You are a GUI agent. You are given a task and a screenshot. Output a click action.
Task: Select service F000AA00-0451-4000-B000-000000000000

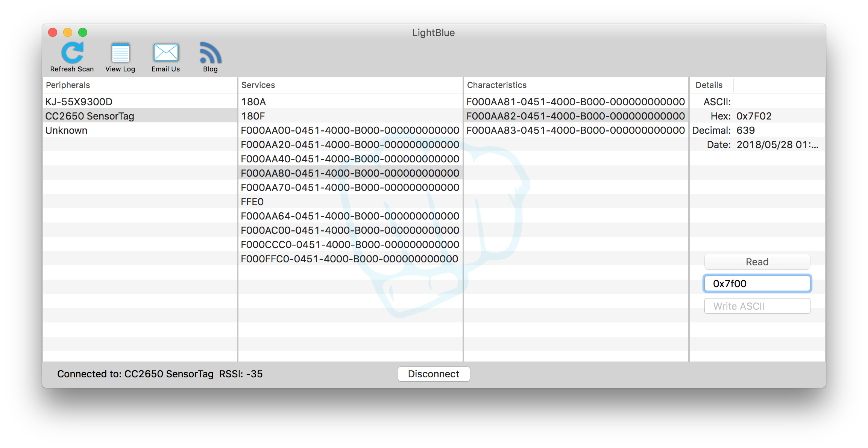pyautogui.click(x=350, y=130)
